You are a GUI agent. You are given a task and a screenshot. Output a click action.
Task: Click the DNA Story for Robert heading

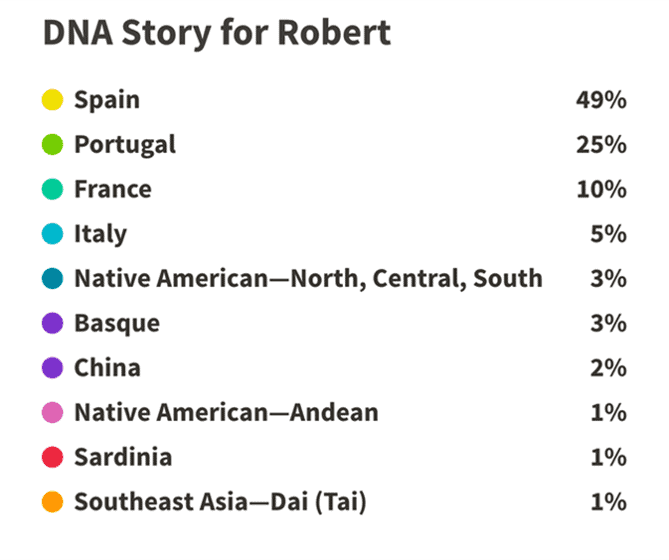(x=217, y=33)
